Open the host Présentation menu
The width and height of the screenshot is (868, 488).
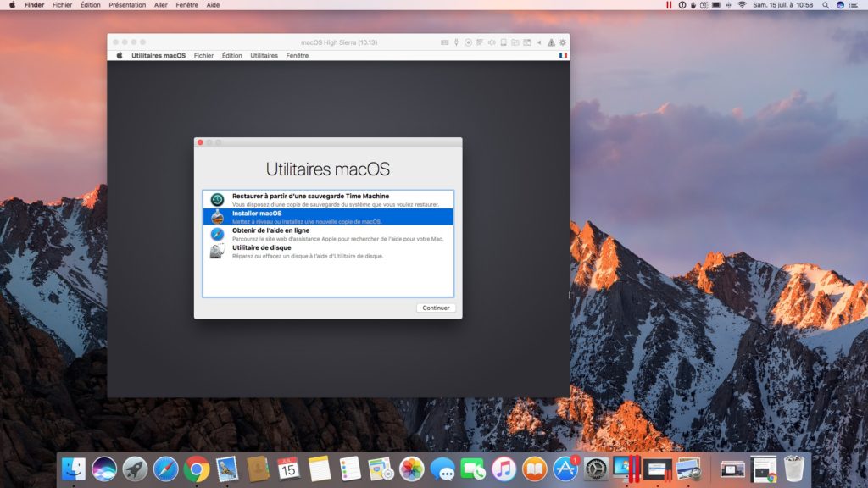click(127, 5)
